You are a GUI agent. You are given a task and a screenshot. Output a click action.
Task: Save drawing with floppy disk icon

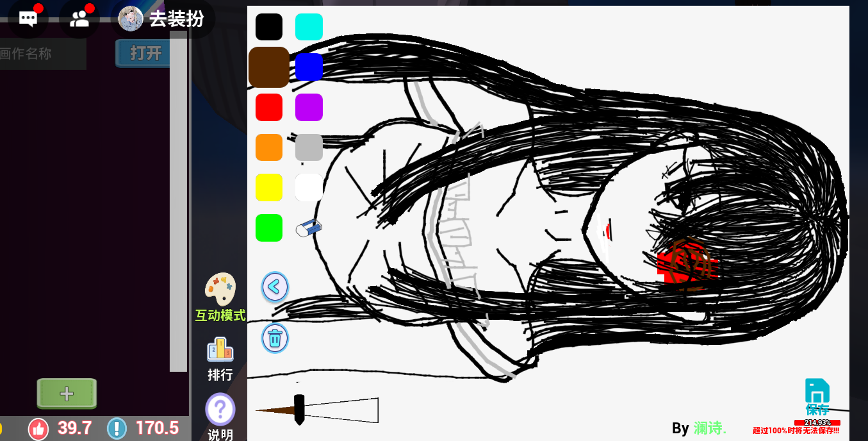pyautogui.click(x=817, y=391)
